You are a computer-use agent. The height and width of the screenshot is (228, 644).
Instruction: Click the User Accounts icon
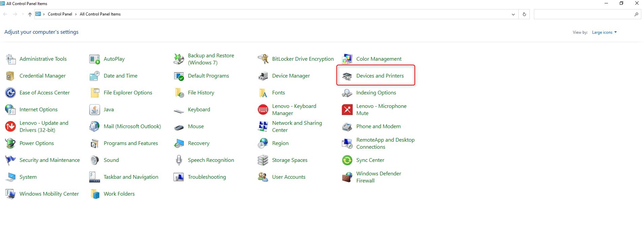coord(263,177)
